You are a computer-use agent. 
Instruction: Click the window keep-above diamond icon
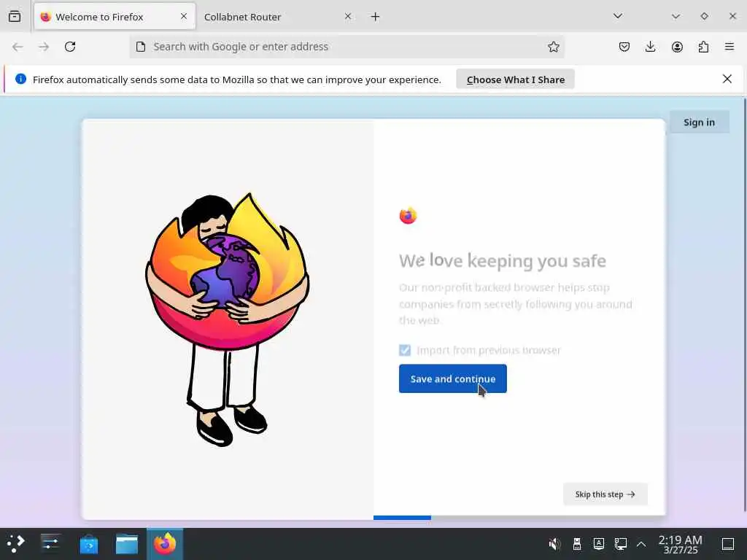(704, 16)
